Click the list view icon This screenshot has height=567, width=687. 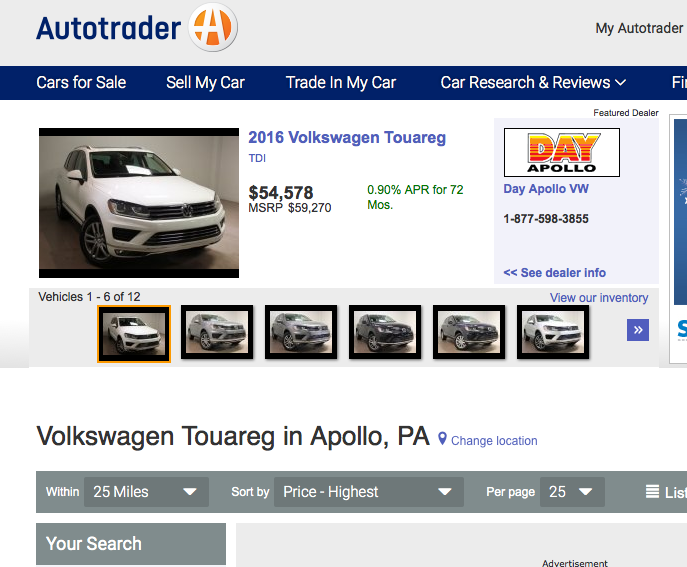[x=653, y=492]
